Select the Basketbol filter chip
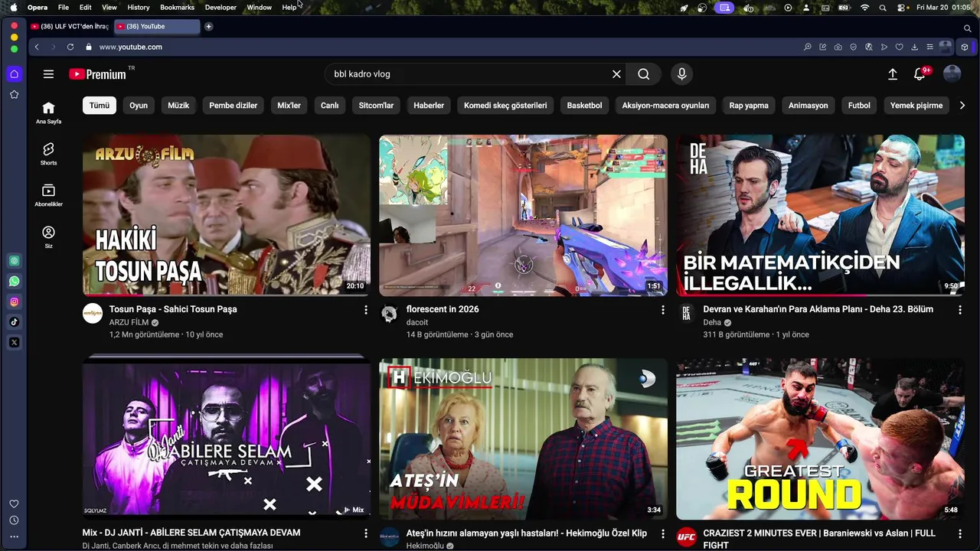The width and height of the screenshot is (980, 551). coord(584,106)
